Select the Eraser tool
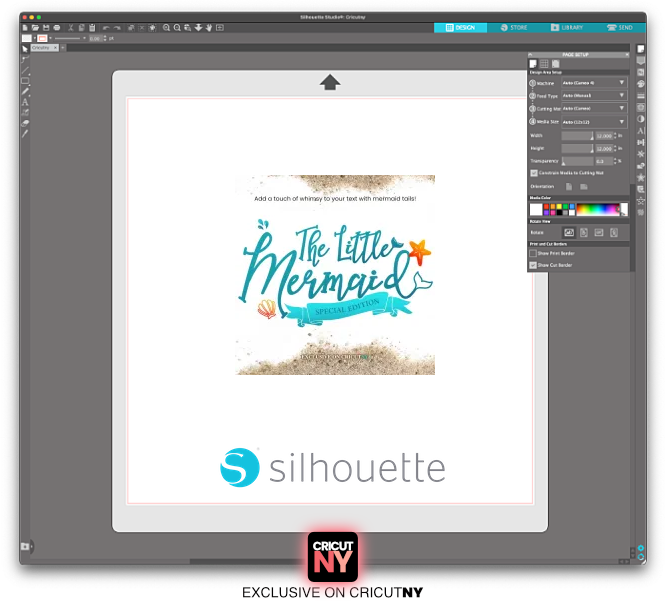The height and width of the screenshot is (604, 665). (x=25, y=123)
